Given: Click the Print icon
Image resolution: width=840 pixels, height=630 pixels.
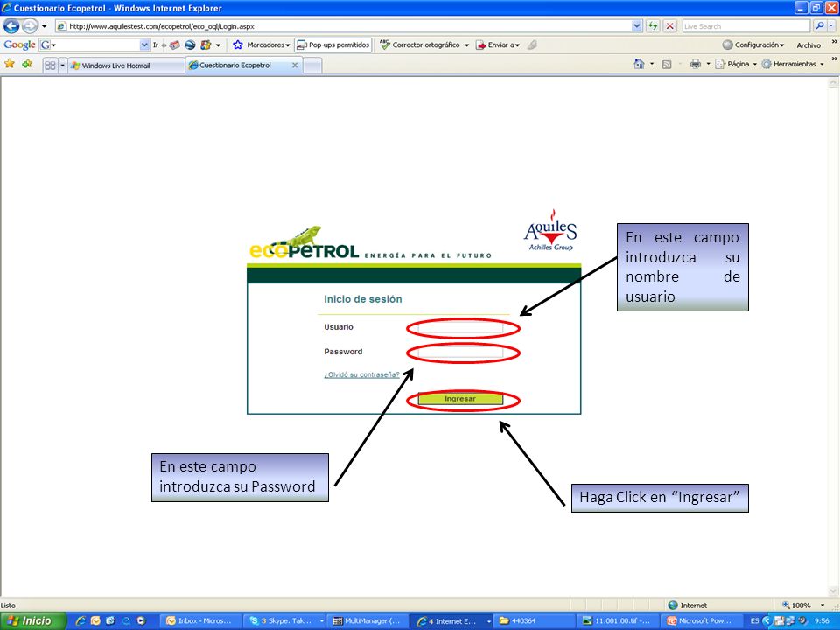Looking at the screenshot, I should click(x=696, y=64).
